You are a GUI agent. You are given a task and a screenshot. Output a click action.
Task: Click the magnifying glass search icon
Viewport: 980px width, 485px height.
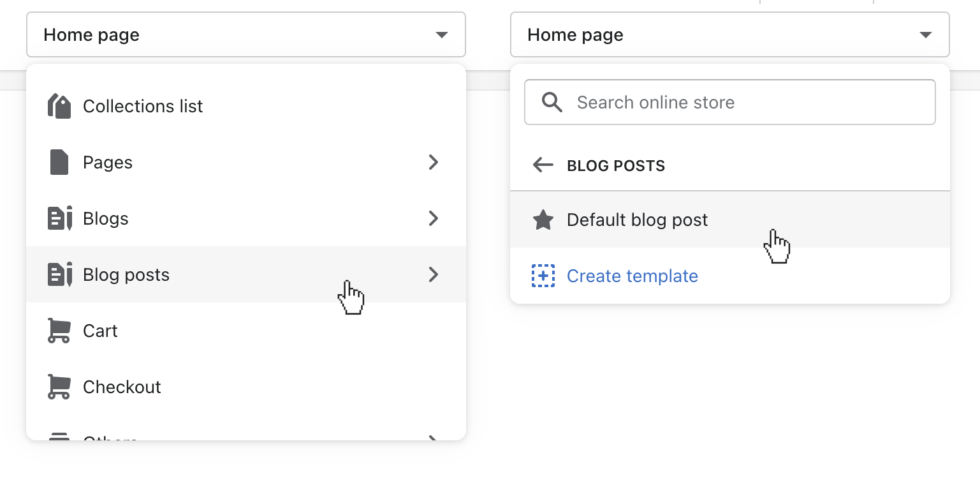click(552, 102)
